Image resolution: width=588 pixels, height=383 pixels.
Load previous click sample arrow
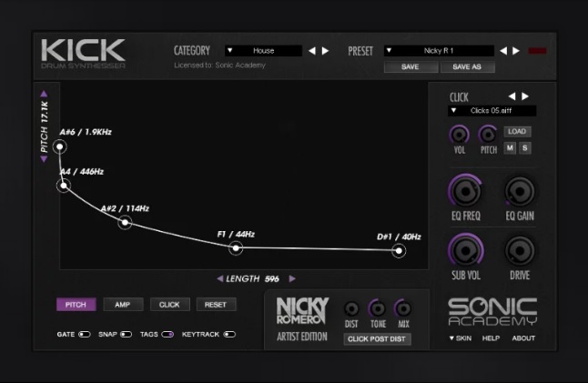pyautogui.click(x=512, y=96)
